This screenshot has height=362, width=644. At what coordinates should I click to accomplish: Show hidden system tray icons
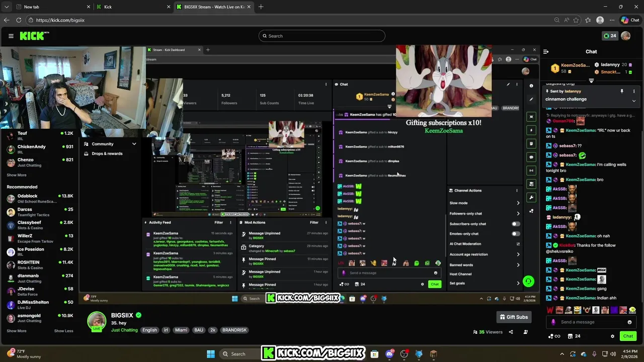pyautogui.click(x=562, y=354)
